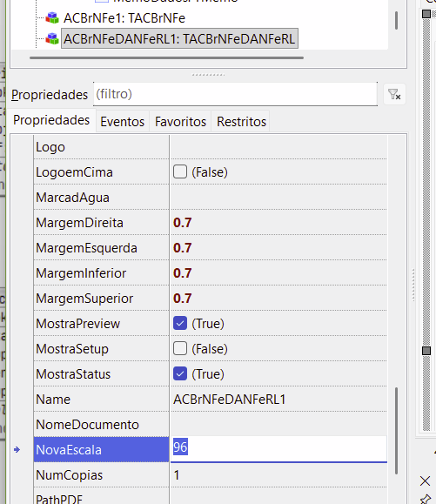Click the ACBrNFeDANFeRL1 component icon
The height and width of the screenshot is (504, 436).
pyautogui.click(x=52, y=39)
